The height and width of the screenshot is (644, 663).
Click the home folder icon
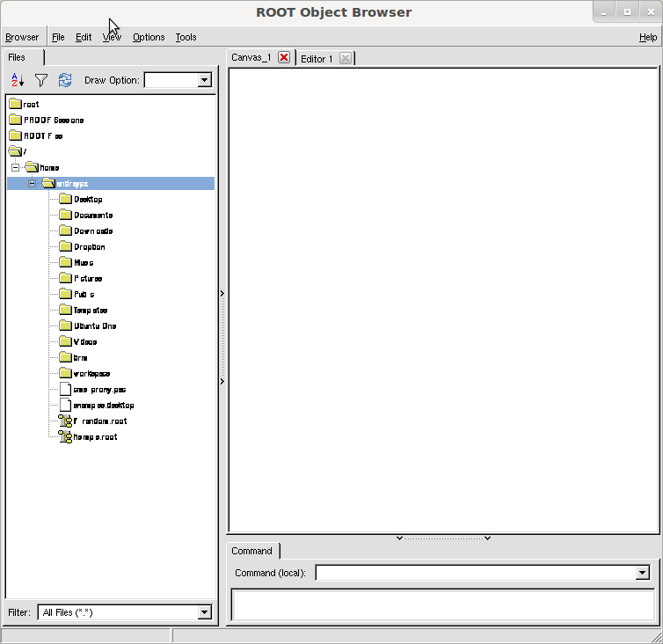32,167
